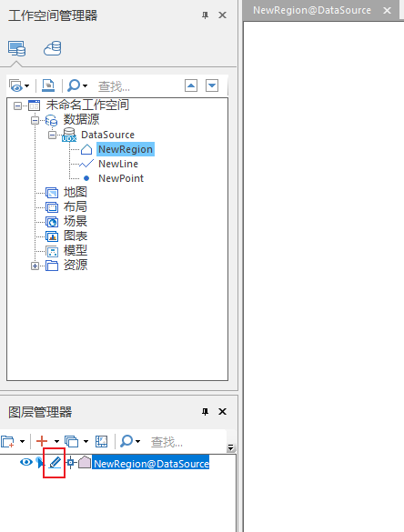Viewport: 404px width, 532px height.
Task: Click the new layer group icon
Action: [x=8, y=441]
